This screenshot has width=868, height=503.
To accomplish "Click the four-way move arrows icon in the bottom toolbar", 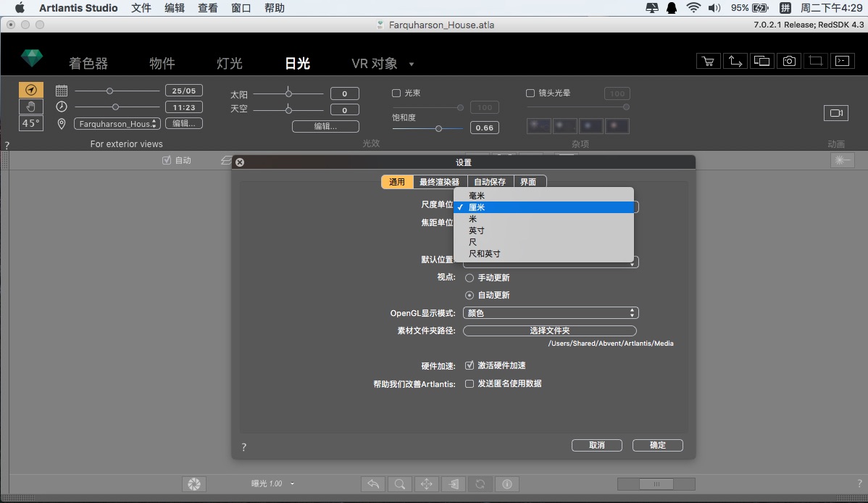I will click(x=426, y=483).
